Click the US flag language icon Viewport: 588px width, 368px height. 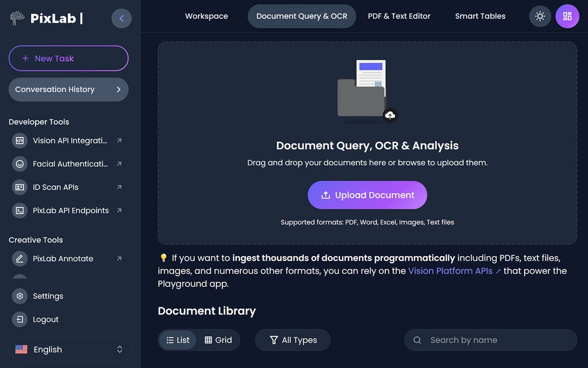(21, 350)
